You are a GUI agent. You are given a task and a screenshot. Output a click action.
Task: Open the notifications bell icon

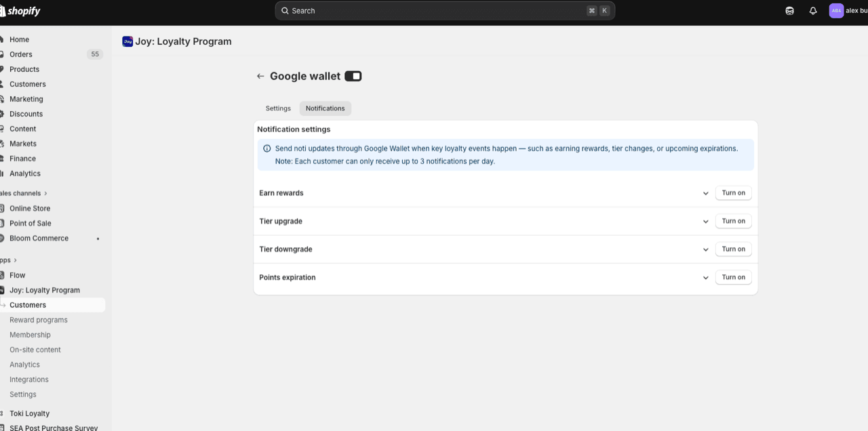pyautogui.click(x=813, y=11)
